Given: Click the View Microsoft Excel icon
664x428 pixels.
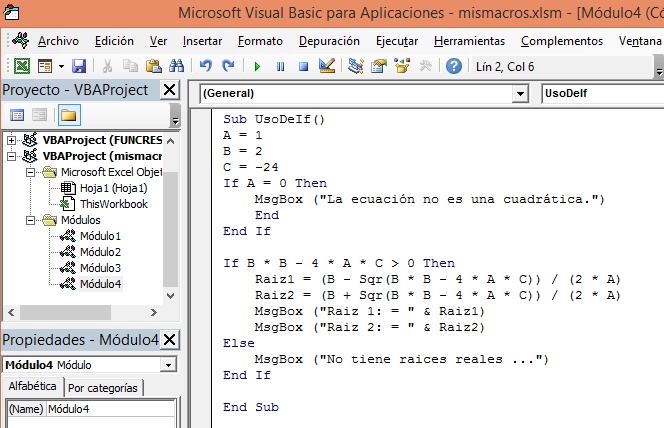Looking at the screenshot, I should tap(22, 66).
